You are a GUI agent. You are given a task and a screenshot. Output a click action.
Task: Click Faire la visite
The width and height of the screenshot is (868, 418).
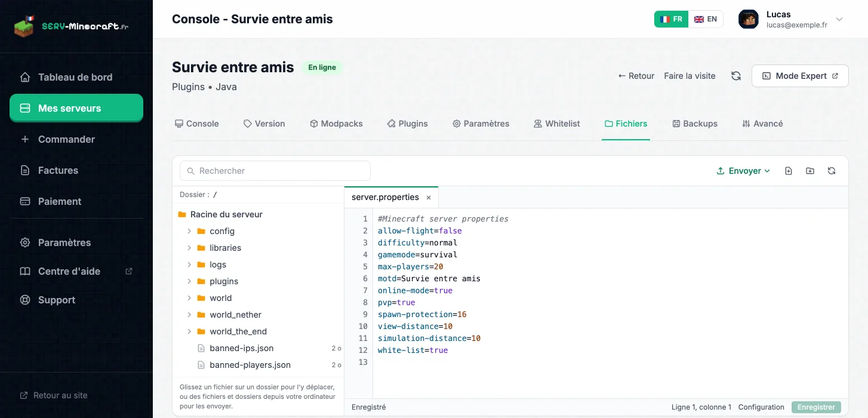(x=690, y=76)
